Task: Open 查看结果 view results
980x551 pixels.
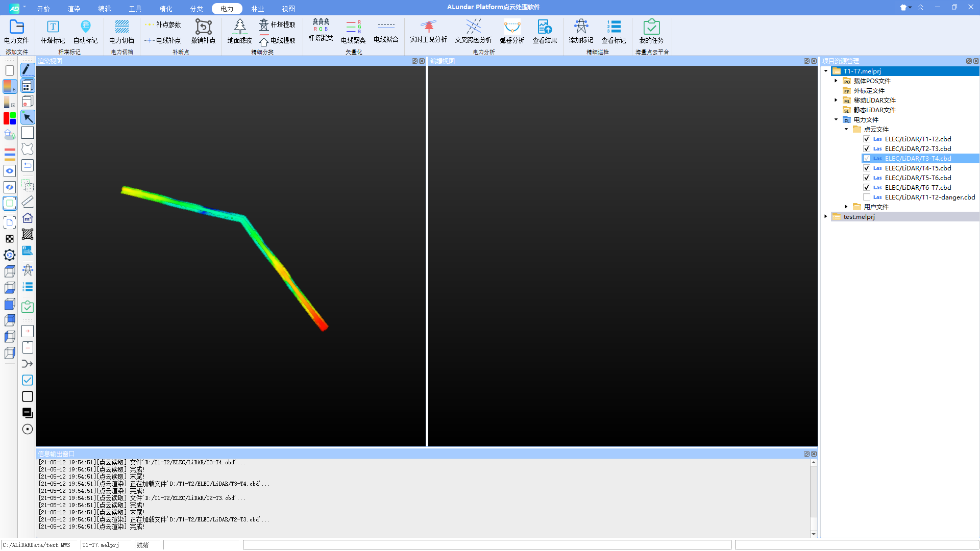Action: pyautogui.click(x=545, y=32)
